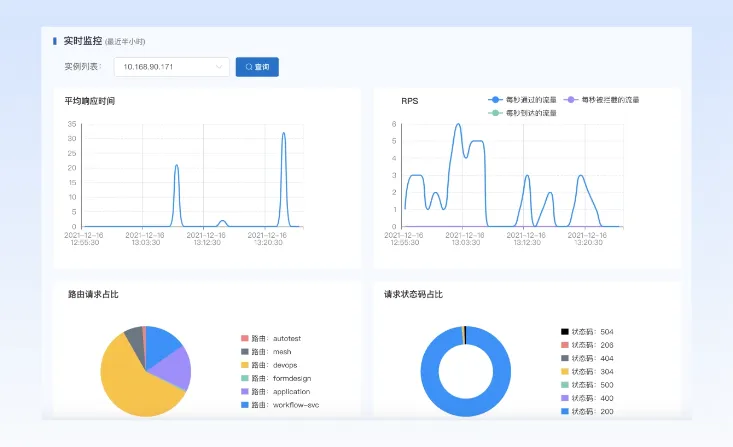Select the gray mesh pie slice

pyautogui.click(x=135, y=338)
